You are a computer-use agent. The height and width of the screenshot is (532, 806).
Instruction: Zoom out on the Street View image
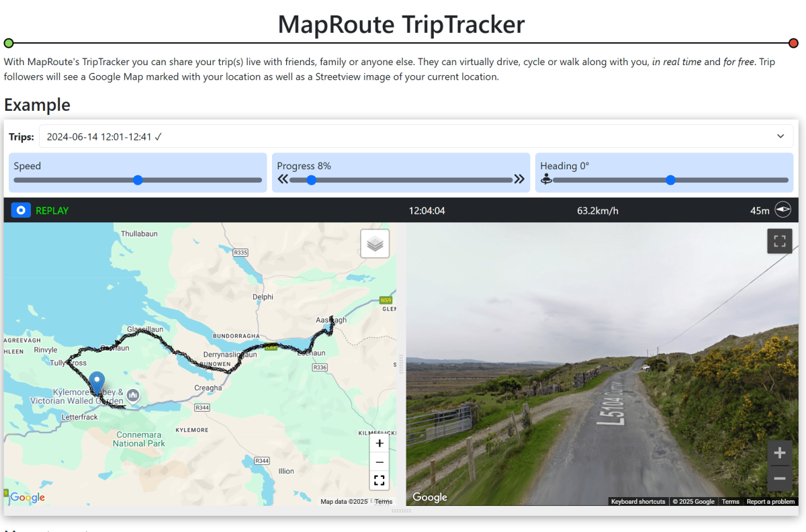pos(780,478)
